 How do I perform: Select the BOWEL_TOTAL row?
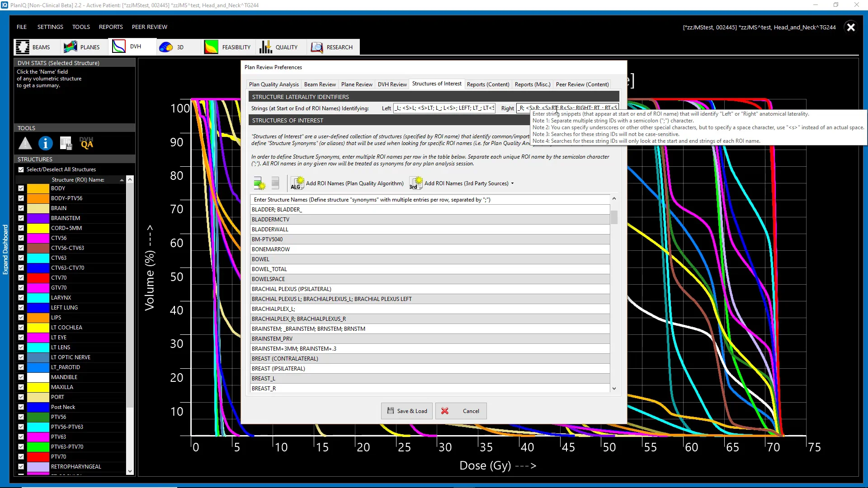tap(430, 269)
